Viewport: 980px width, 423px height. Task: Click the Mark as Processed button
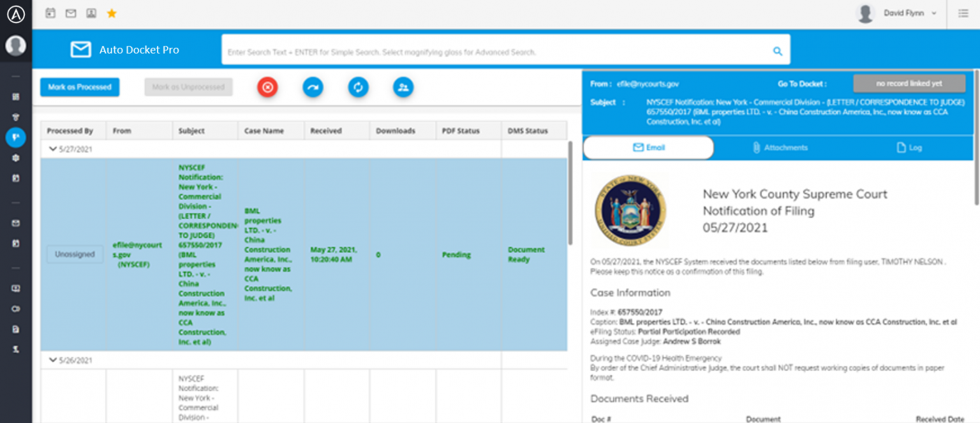pos(79,87)
